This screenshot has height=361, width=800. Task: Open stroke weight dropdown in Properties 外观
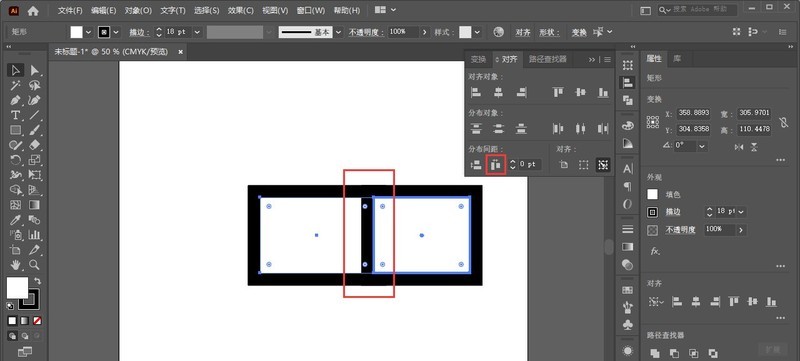[x=741, y=212]
